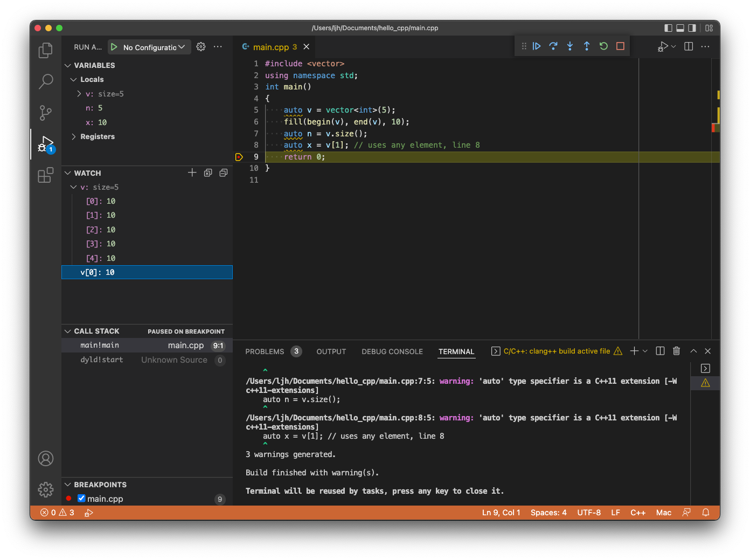
Task: Open the Extensions view
Action: [x=45, y=175]
